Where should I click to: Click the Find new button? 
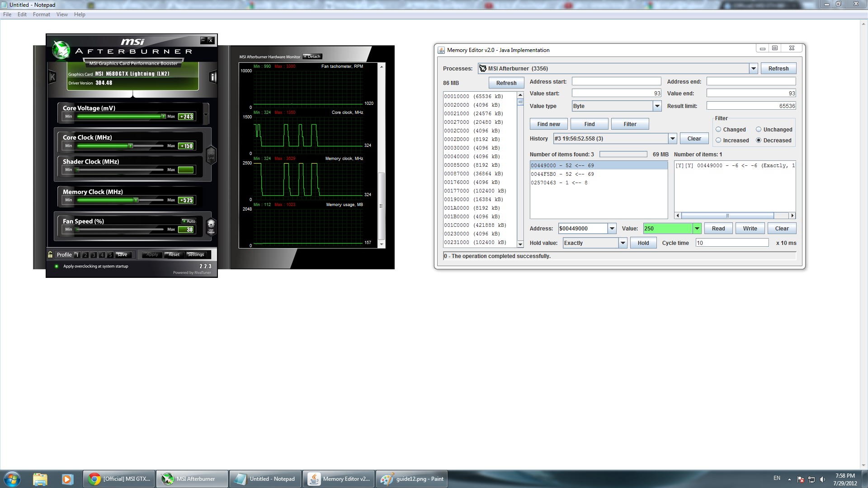click(x=548, y=124)
